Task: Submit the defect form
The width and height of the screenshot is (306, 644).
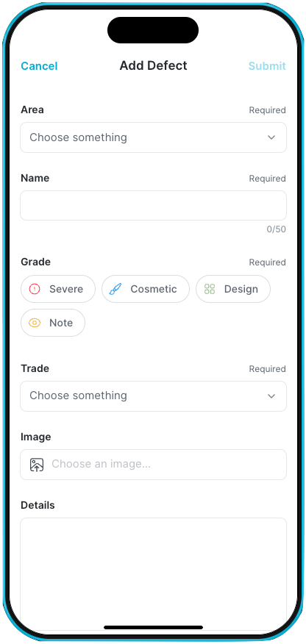Action: (x=267, y=66)
